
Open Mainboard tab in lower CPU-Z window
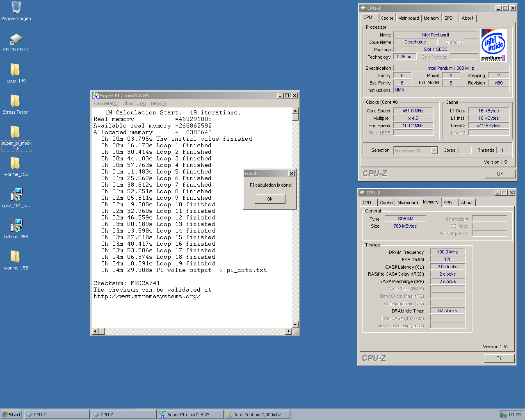point(408,203)
